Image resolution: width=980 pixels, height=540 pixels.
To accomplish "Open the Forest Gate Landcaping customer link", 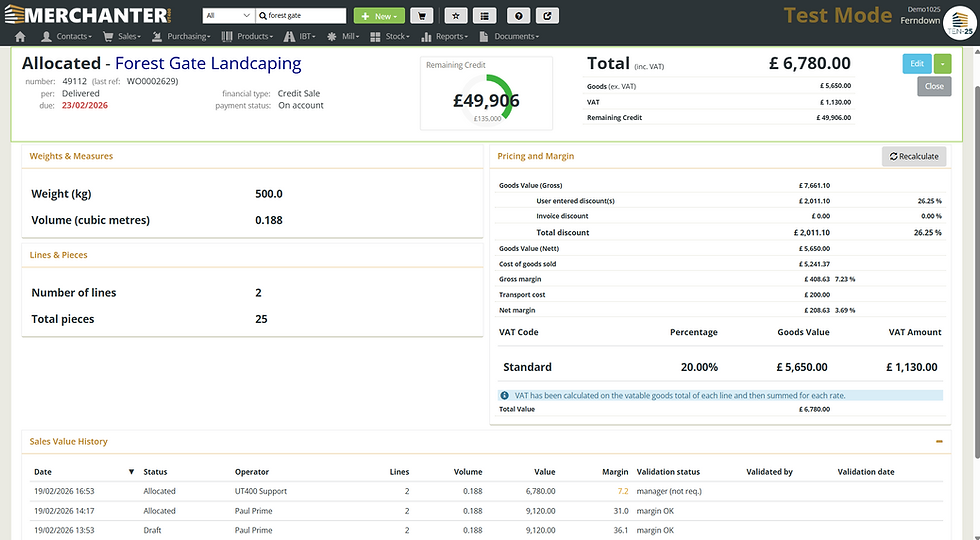I will pos(208,63).
